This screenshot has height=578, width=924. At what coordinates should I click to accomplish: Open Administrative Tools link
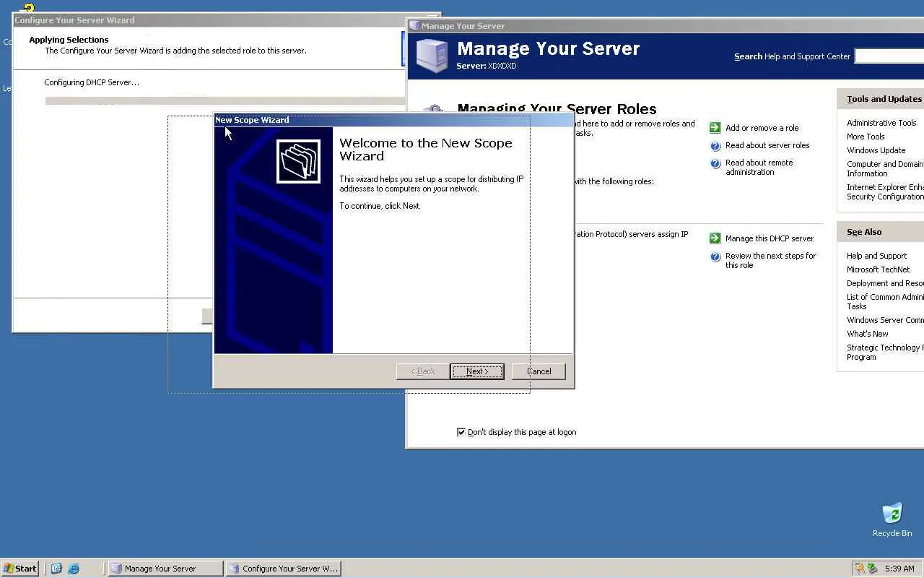881,123
